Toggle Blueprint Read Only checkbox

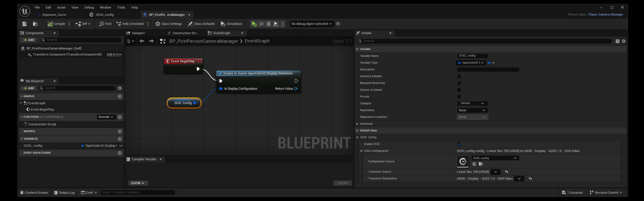click(459, 83)
